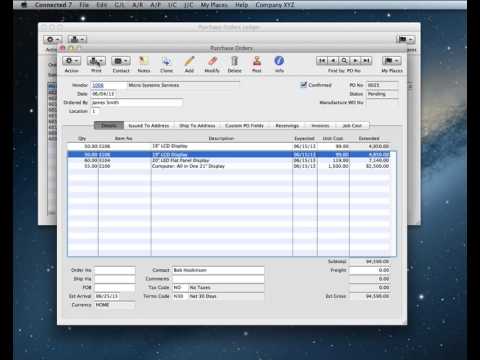Open the Job Cost tab
This screenshot has width=480, height=360.
352,126
